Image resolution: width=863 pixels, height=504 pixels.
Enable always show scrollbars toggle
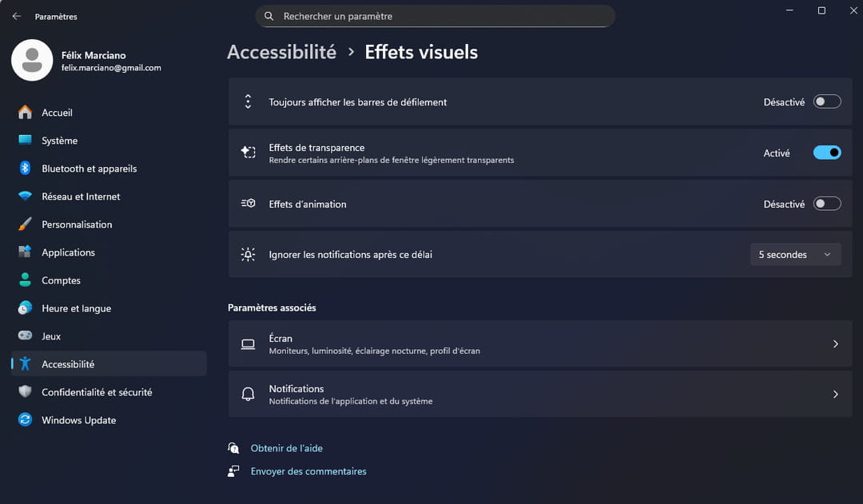tap(827, 101)
